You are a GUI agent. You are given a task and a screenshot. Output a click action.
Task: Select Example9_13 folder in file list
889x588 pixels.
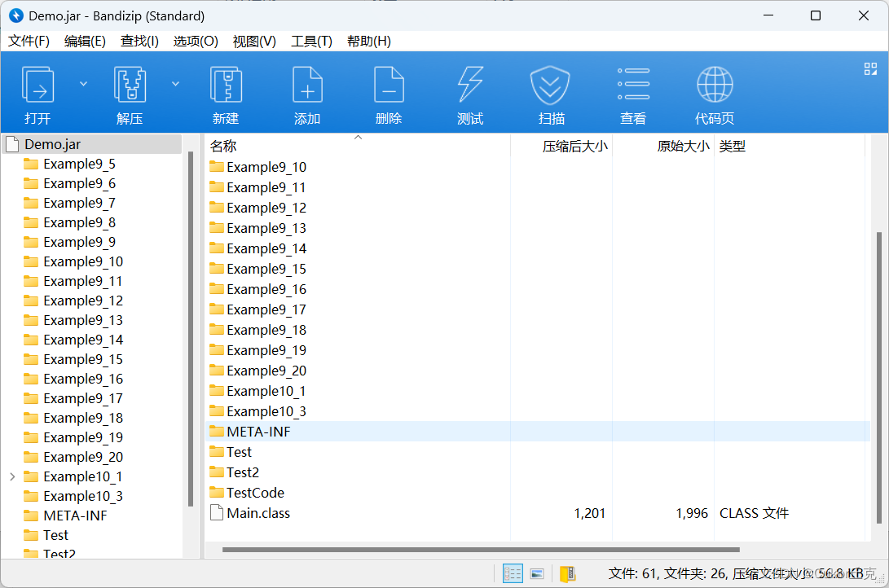click(x=266, y=228)
